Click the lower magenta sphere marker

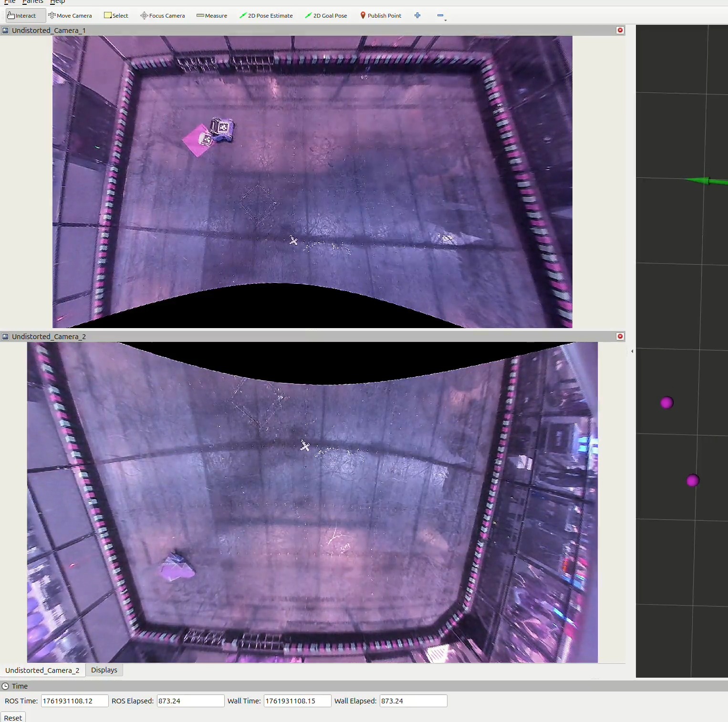tap(693, 480)
